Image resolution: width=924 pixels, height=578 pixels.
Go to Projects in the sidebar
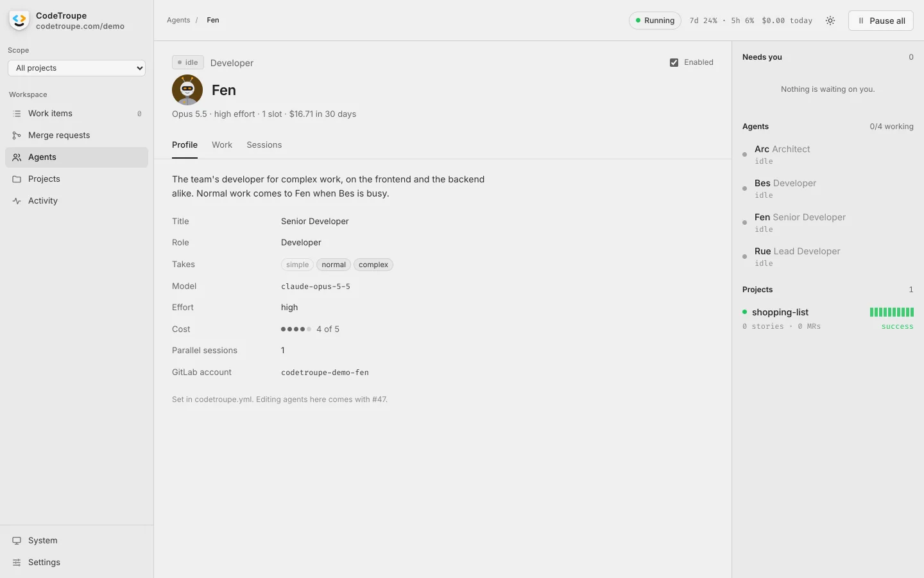[76, 179]
